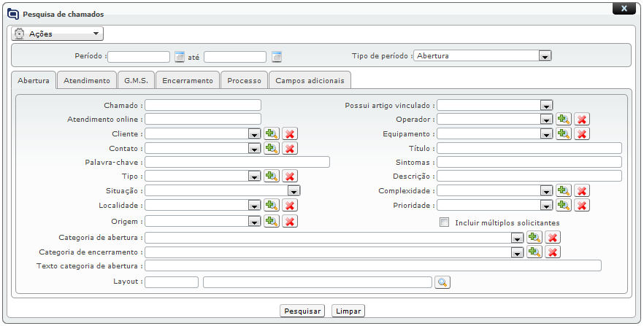The width and height of the screenshot is (644, 326).
Task: Clear the Operador field with red X
Action: (581, 120)
